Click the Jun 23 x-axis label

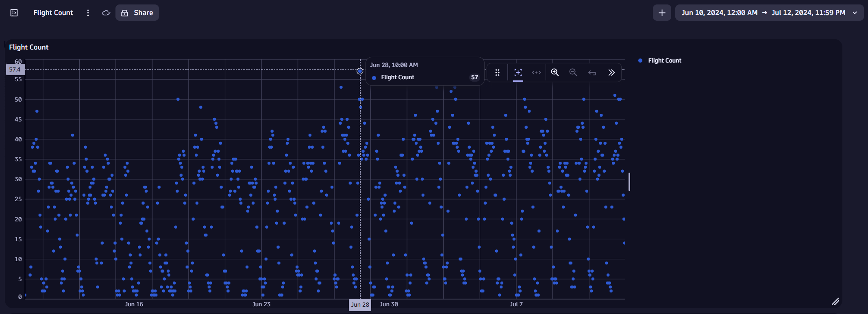pos(261,304)
